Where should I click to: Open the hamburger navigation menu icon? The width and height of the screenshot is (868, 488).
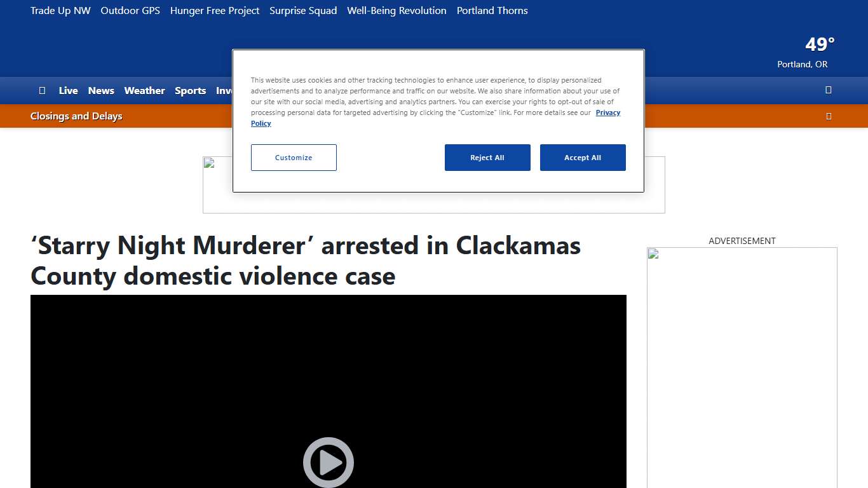coord(42,90)
